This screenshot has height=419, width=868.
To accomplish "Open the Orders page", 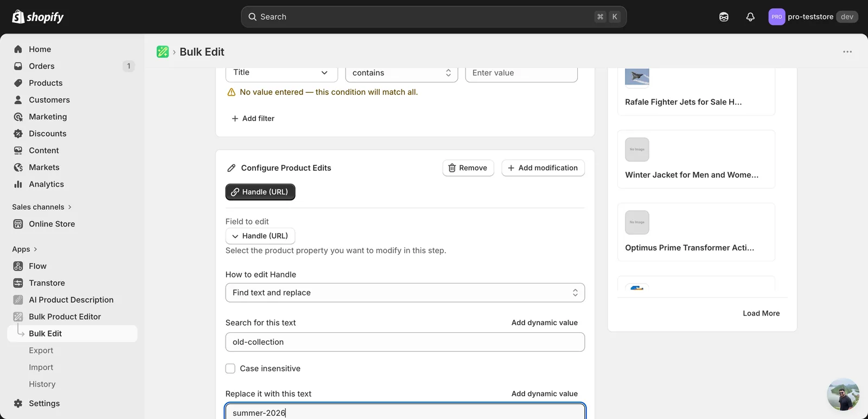I will coord(72,66).
